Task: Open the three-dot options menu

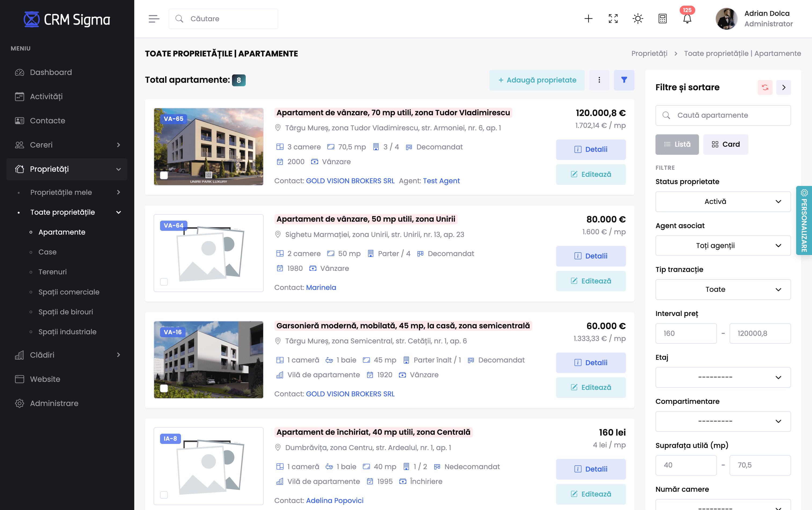Action: 599,80
